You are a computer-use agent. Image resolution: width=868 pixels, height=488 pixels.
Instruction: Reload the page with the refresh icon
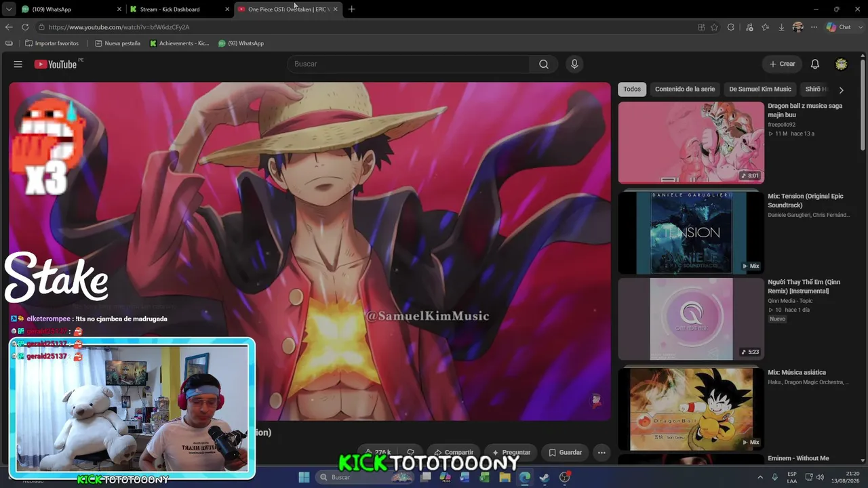click(25, 27)
